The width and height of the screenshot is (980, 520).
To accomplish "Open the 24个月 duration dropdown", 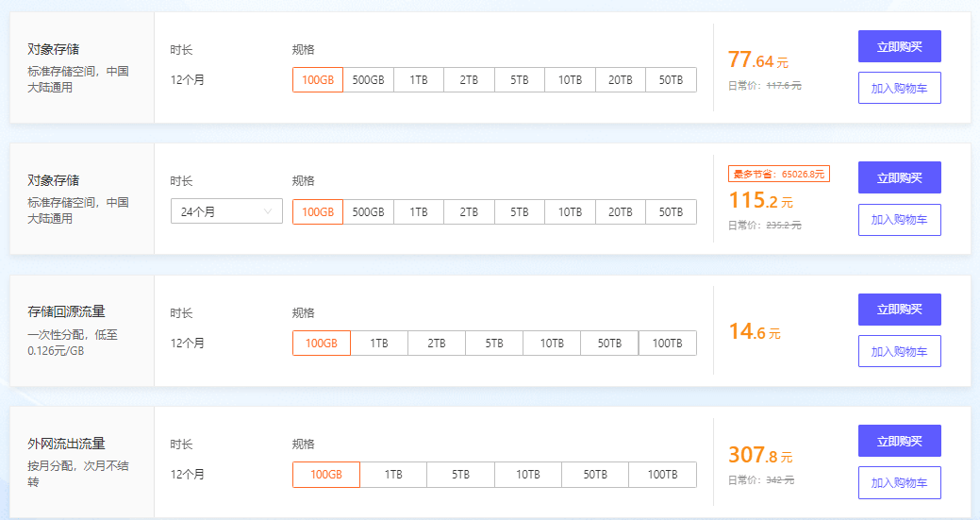I will (226, 212).
